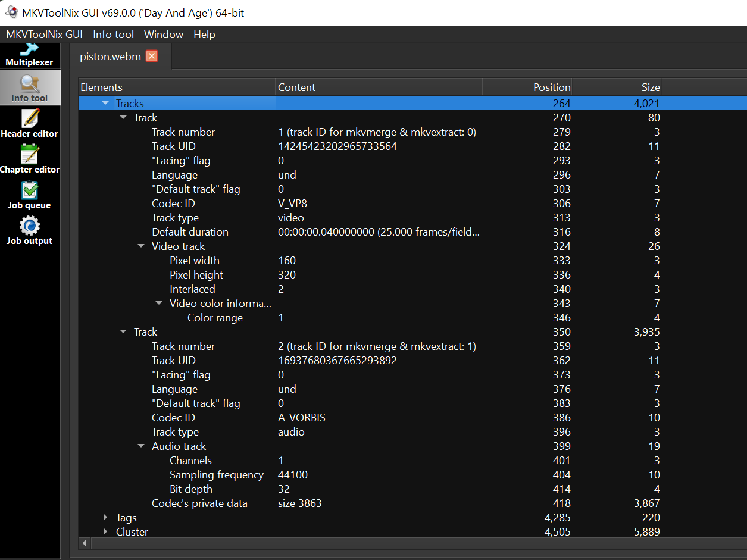This screenshot has height=560, width=747.
Task: Select the Info tool sidebar icon
Action: pos(30,87)
